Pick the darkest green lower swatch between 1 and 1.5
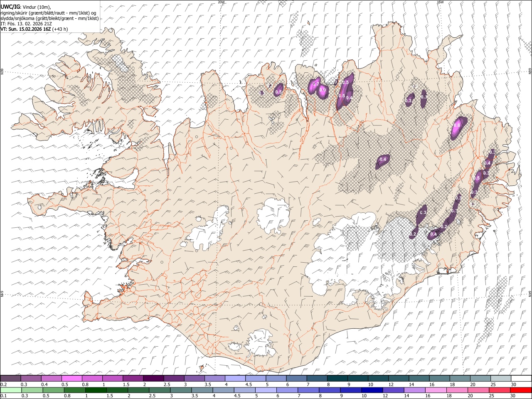 click(96, 390)
